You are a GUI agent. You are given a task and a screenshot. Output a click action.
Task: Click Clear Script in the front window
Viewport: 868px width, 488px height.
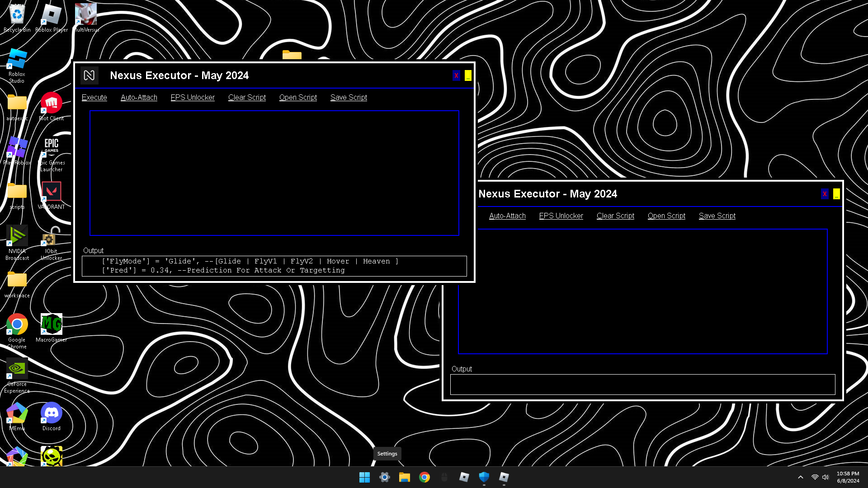click(x=247, y=98)
